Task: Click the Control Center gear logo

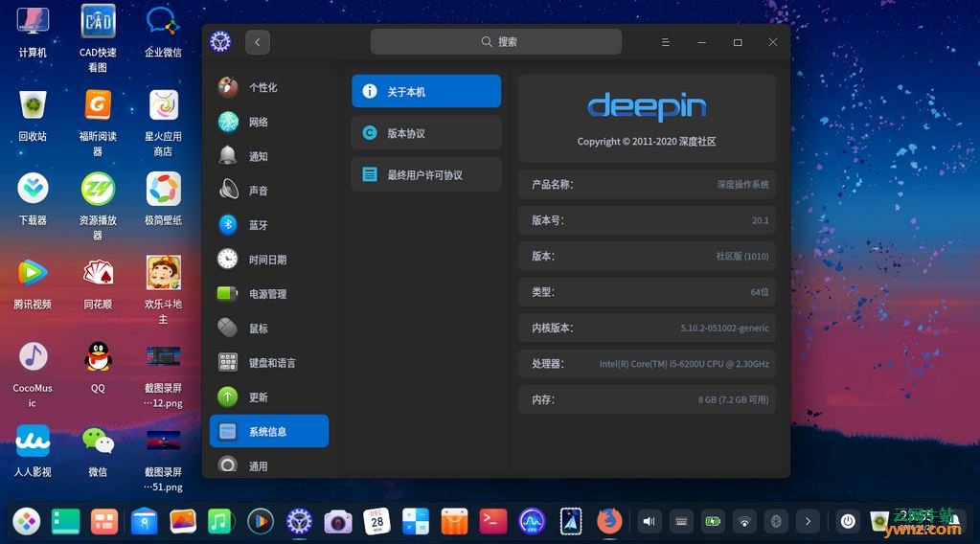Action: [220, 42]
